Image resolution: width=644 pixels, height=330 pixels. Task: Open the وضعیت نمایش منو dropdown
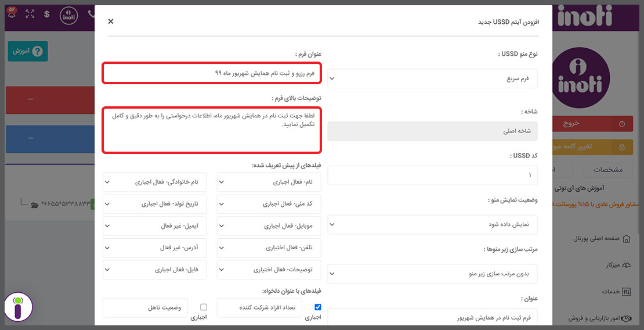click(x=432, y=225)
